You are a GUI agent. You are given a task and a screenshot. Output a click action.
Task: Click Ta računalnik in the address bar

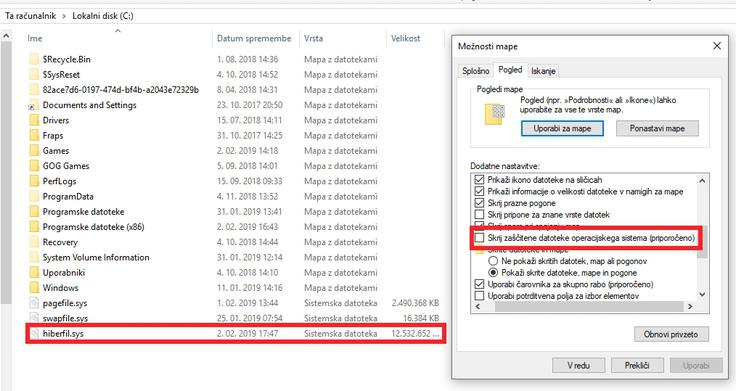(31, 15)
